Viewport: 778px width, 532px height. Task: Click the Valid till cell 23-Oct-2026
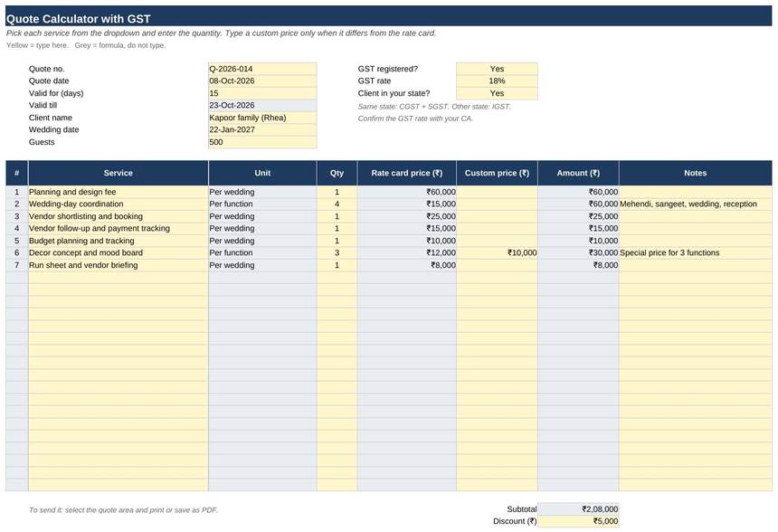coord(262,105)
